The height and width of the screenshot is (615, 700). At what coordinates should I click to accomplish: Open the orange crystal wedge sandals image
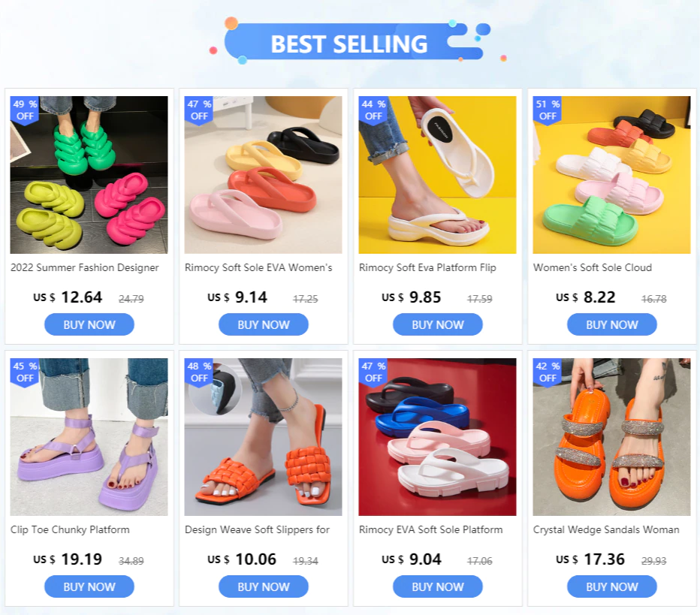tap(611, 437)
